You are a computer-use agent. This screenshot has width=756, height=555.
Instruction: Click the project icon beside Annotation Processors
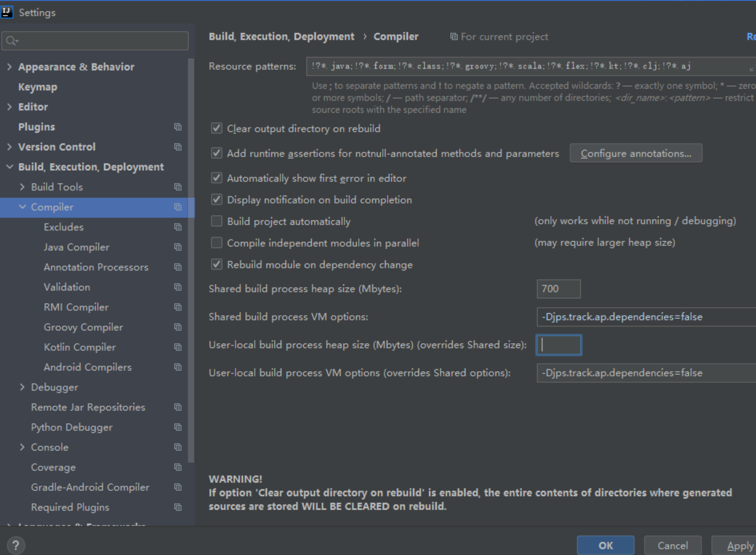click(178, 267)
